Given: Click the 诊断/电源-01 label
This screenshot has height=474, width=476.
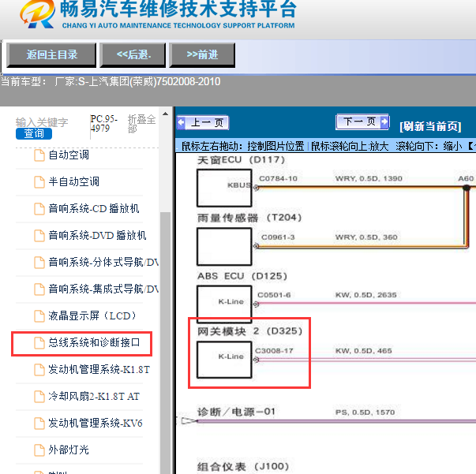Looking at the screenshot, I should coord(236,412).
